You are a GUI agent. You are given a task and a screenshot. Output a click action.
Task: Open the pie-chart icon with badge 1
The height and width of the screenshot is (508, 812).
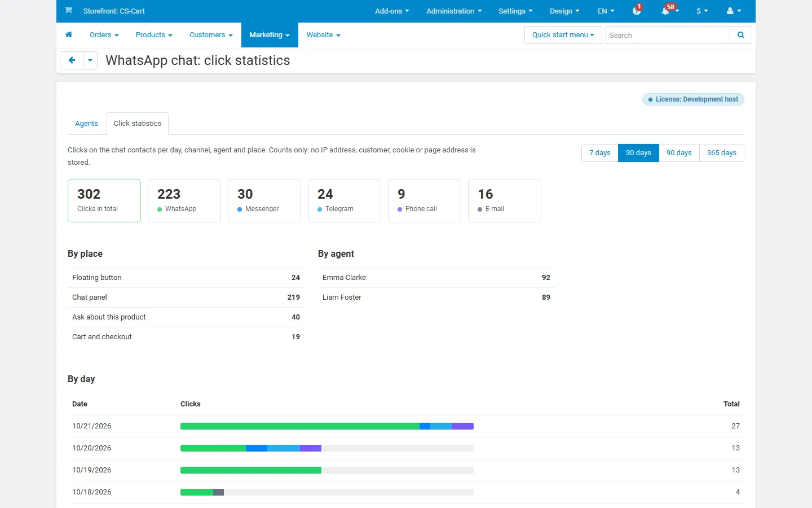tap(637, 11)
